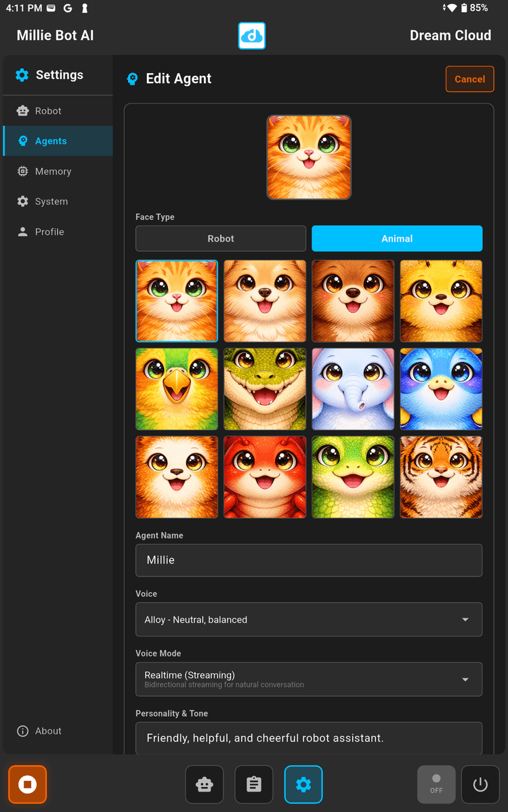This screenshot has height=812, width=508.
Task: Choose the orange cat face
Action: (x=177, y=301)
